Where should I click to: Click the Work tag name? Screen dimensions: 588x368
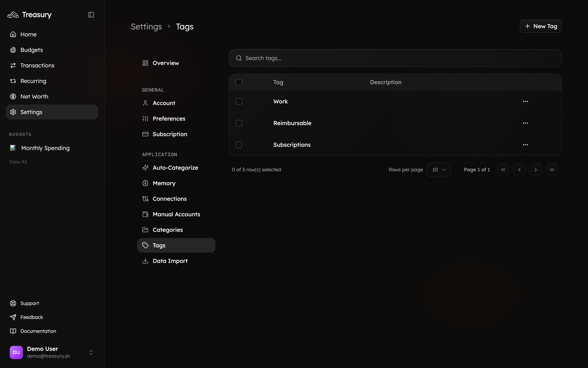(280, 101)
